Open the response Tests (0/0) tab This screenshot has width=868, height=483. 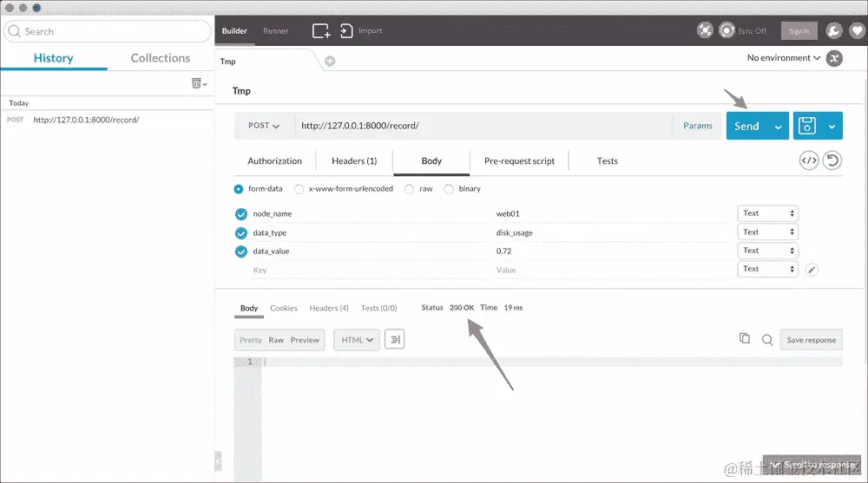pos(378,308)
